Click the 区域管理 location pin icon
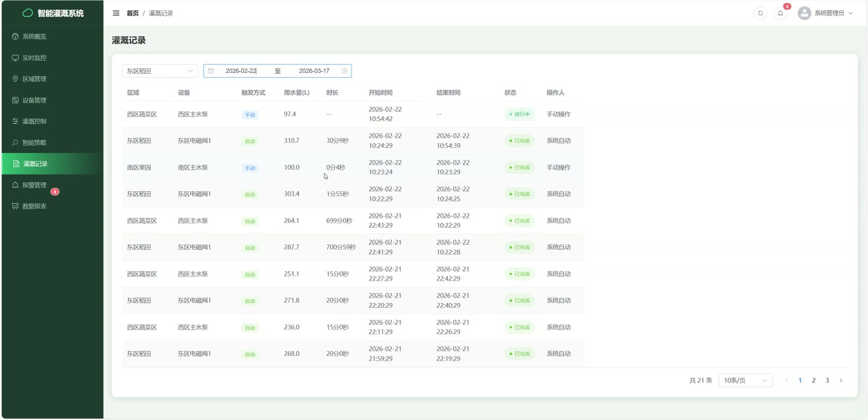The width and height of the screenshot is (868, 420). 16,79
